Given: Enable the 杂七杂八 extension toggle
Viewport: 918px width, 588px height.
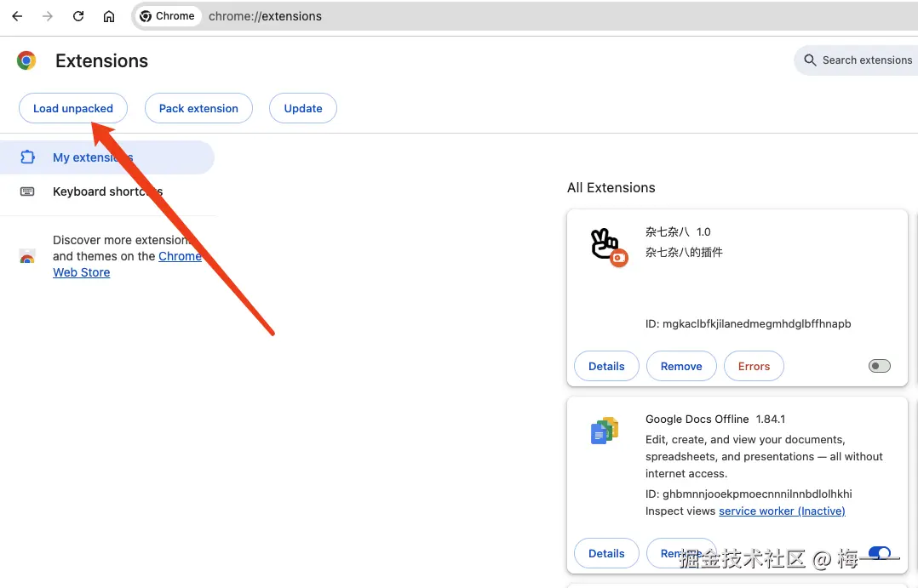Looking at the screenshot, I should [x=880, y=366].
